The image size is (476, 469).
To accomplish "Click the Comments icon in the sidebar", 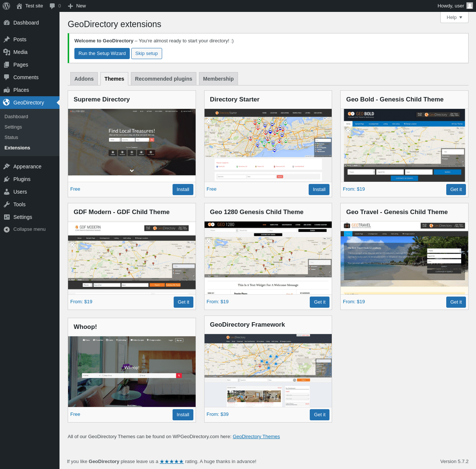I will tap(7, 77).
